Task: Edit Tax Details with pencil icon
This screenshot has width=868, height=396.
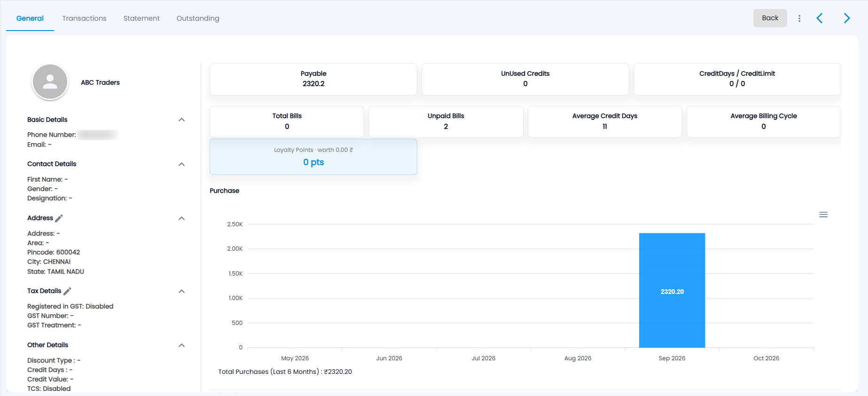Action: click(x=67, y=291)
